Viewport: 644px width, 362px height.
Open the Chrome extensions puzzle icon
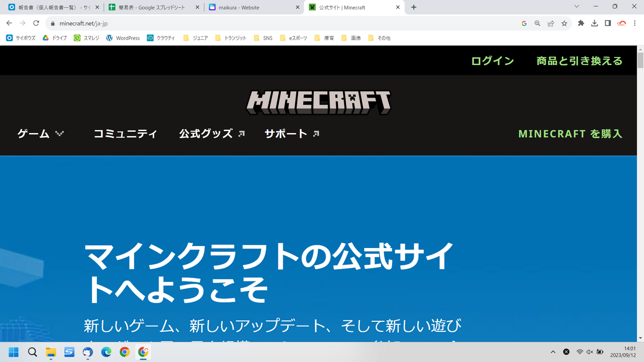(x=581, y=23)
